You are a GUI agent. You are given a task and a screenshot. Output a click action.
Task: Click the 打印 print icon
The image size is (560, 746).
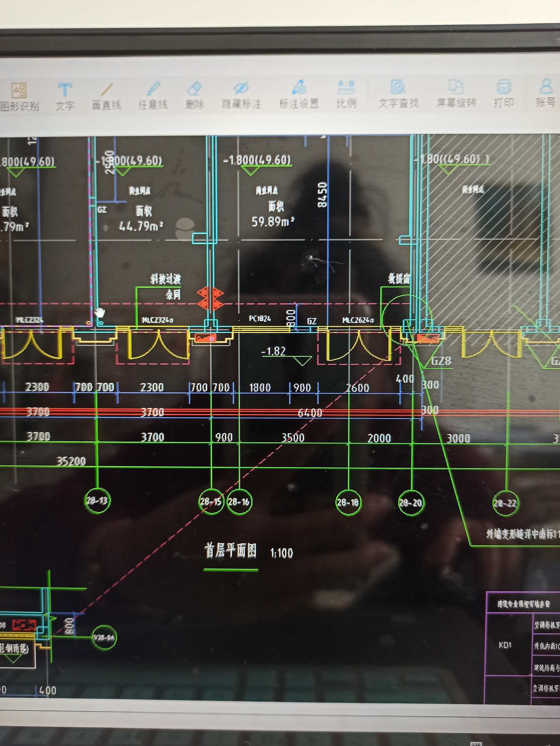(x=504, y=94)
